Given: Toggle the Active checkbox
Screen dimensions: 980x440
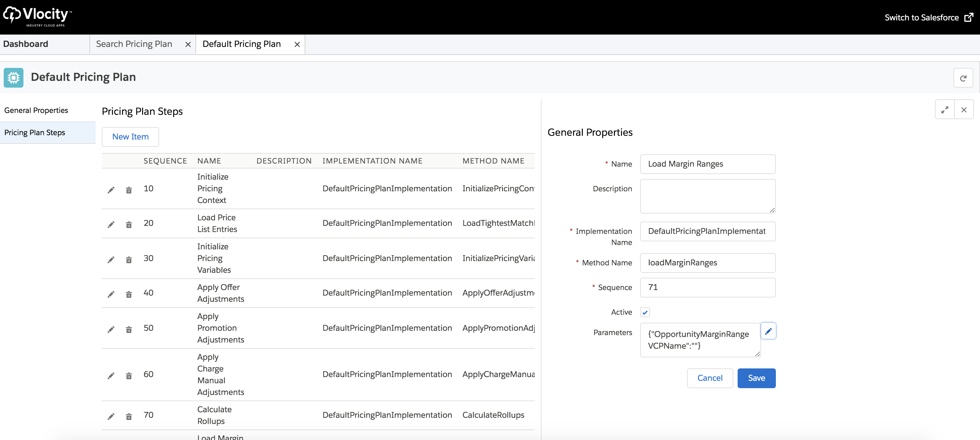Looking at the screenshot, I should pyautogui.click(x=645, y=312).
